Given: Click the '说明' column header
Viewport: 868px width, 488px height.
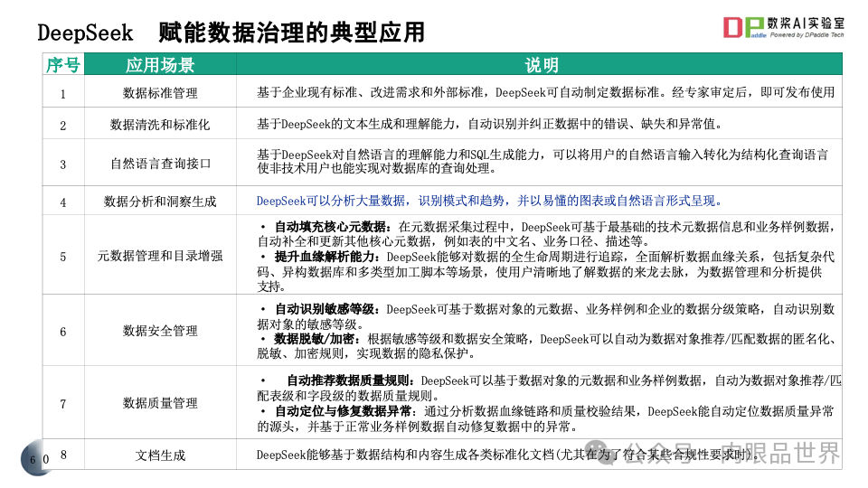Looking at the screenshot, I should [540, 65].
